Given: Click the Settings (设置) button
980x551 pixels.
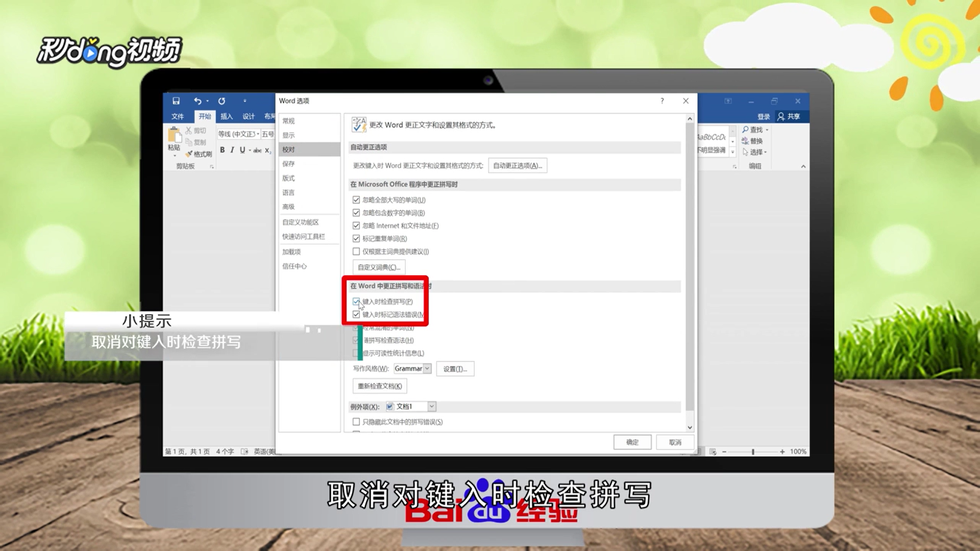Looking at the screenshot, I should point(455,369).
